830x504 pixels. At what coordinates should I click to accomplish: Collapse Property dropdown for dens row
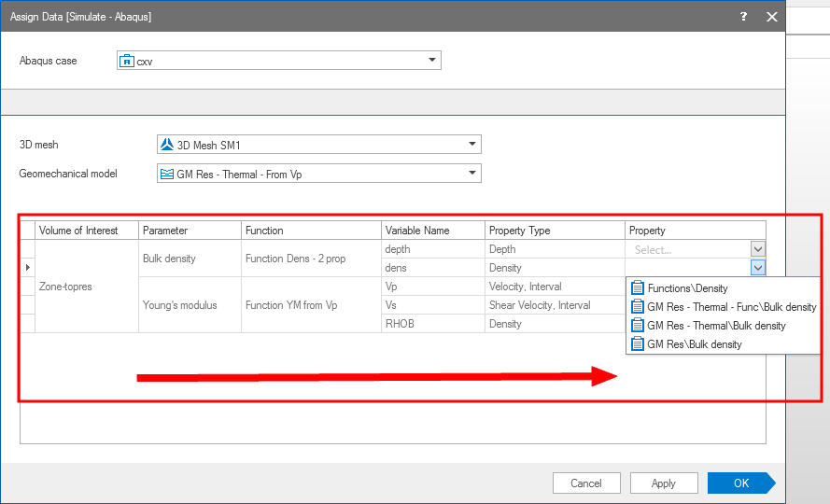click(758, 268)
